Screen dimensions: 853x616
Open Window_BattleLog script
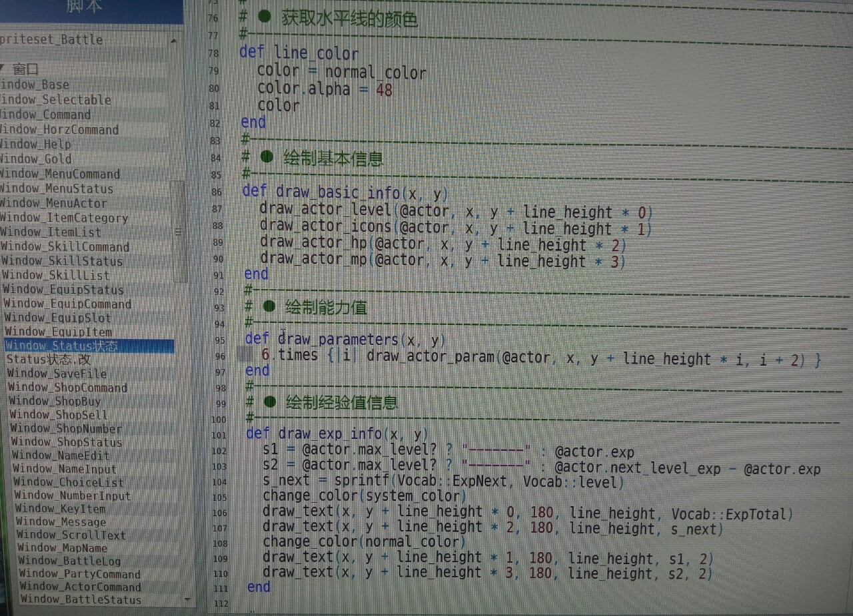click(x=69, y=561)
